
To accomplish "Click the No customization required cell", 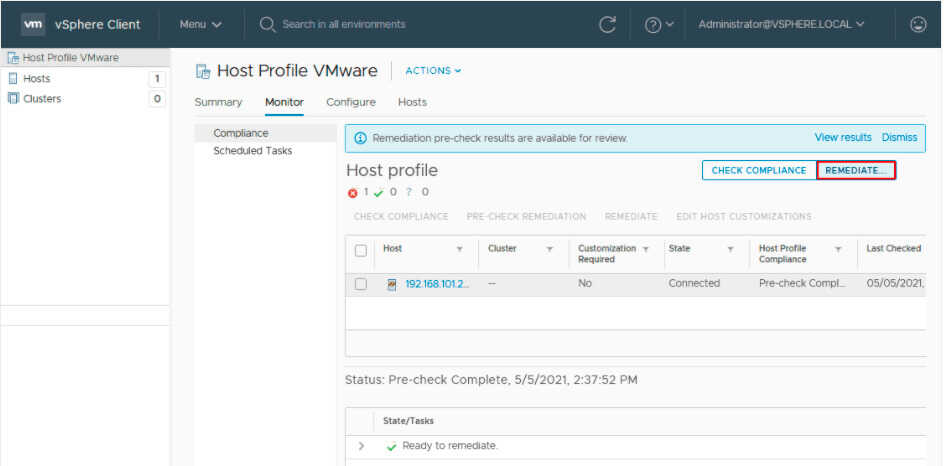I will (585, 283).
